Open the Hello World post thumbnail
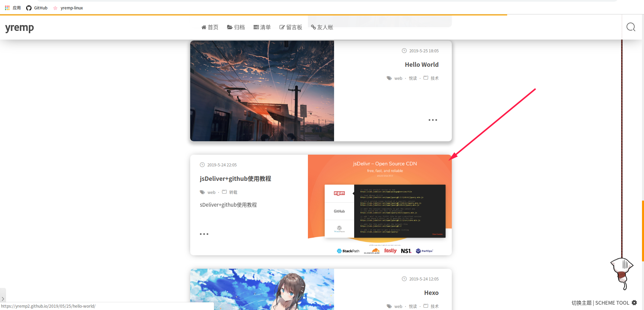This screenshot has width=644, height=310. (262, 91)
